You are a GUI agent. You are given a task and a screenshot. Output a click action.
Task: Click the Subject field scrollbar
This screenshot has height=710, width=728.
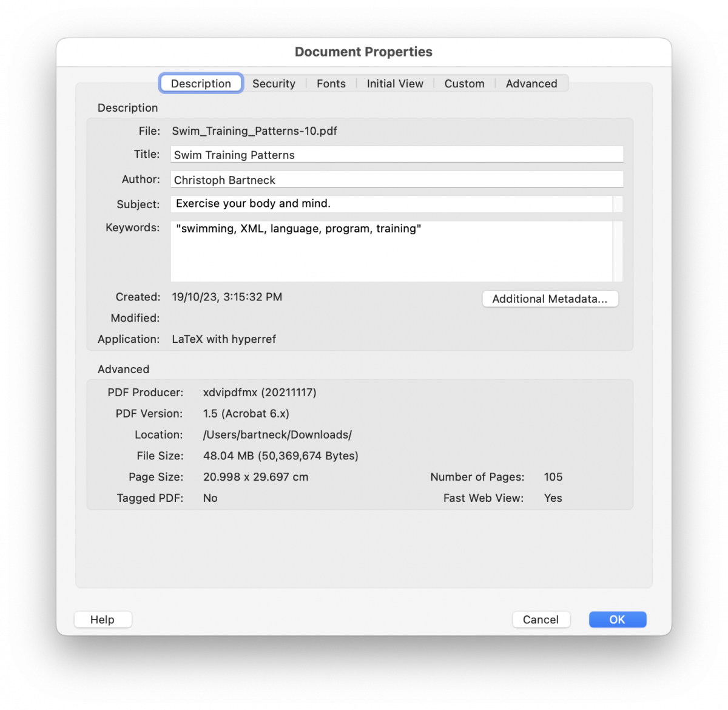pyautogui.click(x=618, y=204)
